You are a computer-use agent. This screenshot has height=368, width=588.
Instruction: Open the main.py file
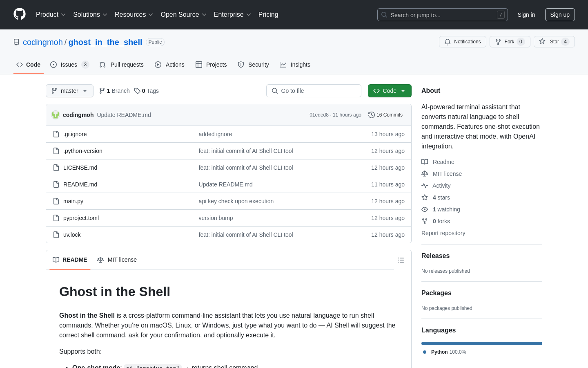click(73, 201)
